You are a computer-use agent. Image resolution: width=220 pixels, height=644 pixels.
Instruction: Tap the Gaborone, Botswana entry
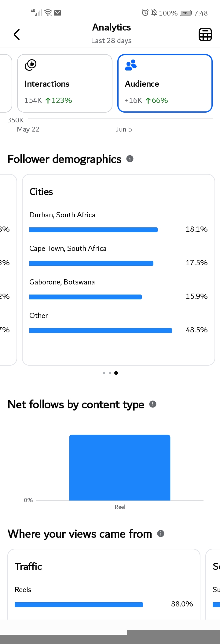tap(62, 282)
